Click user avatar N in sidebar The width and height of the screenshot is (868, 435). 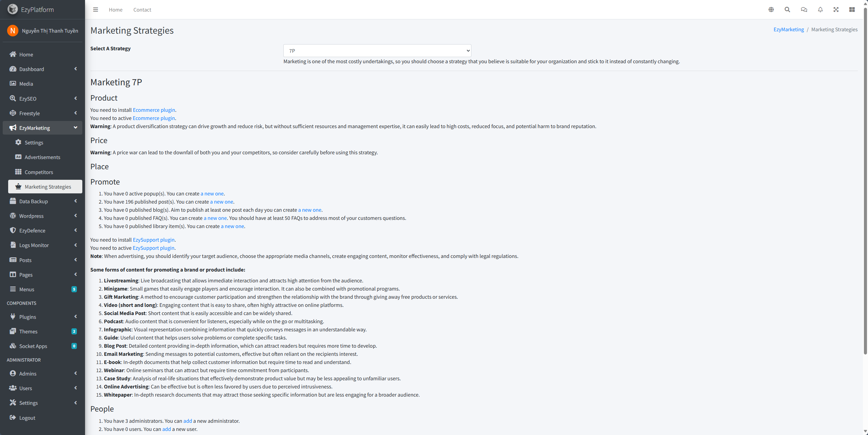click(x=13, y=31)
